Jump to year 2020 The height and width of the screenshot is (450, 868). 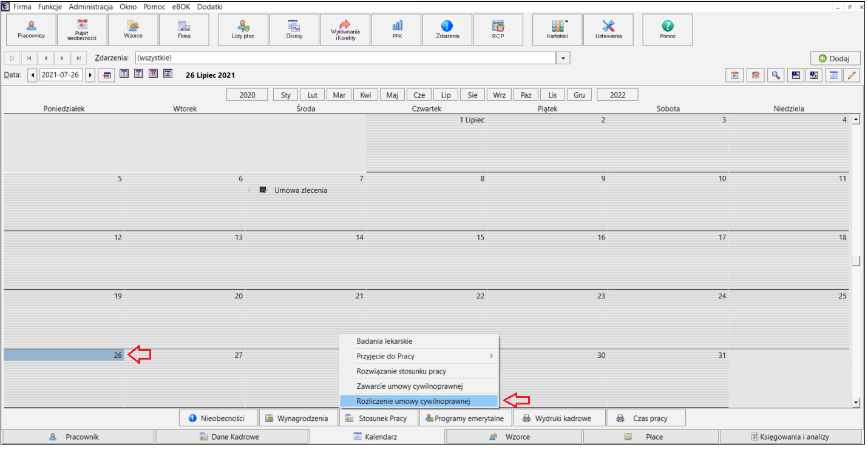click(x=247, y=95)
